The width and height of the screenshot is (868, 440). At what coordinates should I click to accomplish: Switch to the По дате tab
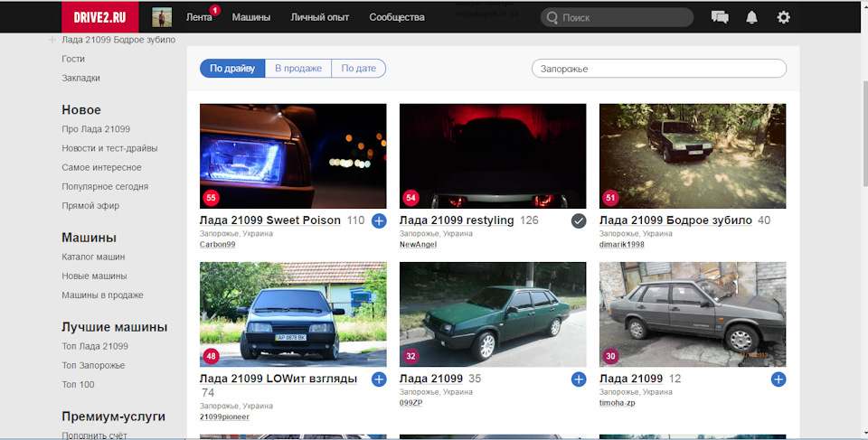coord(359,68)
